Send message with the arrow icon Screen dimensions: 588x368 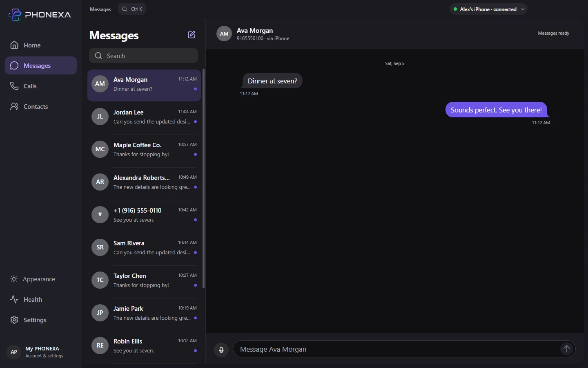click(x=566, y=349)
